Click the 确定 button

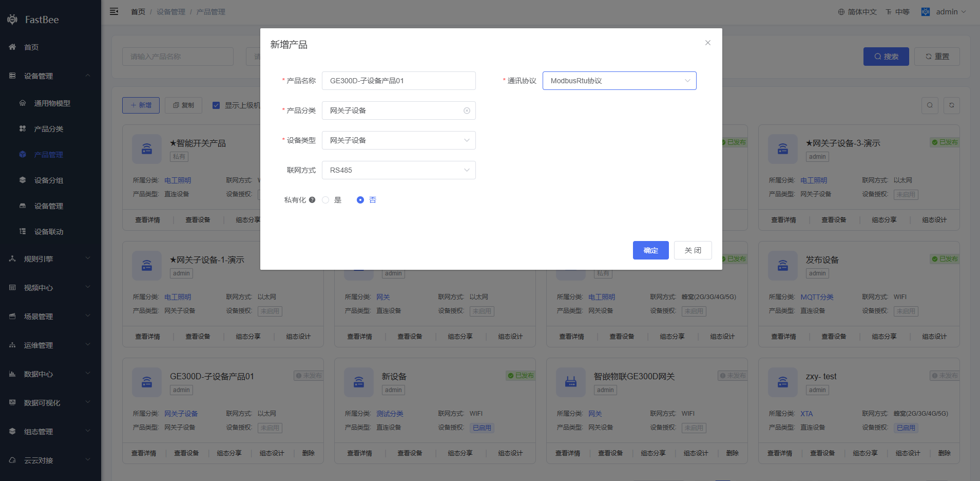coord(650,250)
